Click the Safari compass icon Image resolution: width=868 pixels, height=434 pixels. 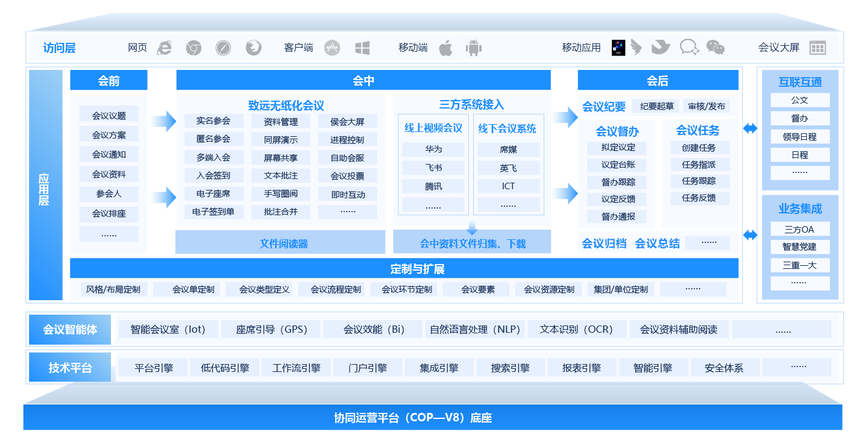223,48
